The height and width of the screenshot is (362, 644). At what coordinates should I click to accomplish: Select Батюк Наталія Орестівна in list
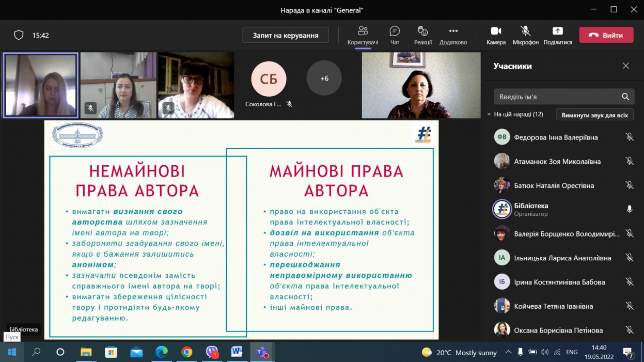pos(554,186)
